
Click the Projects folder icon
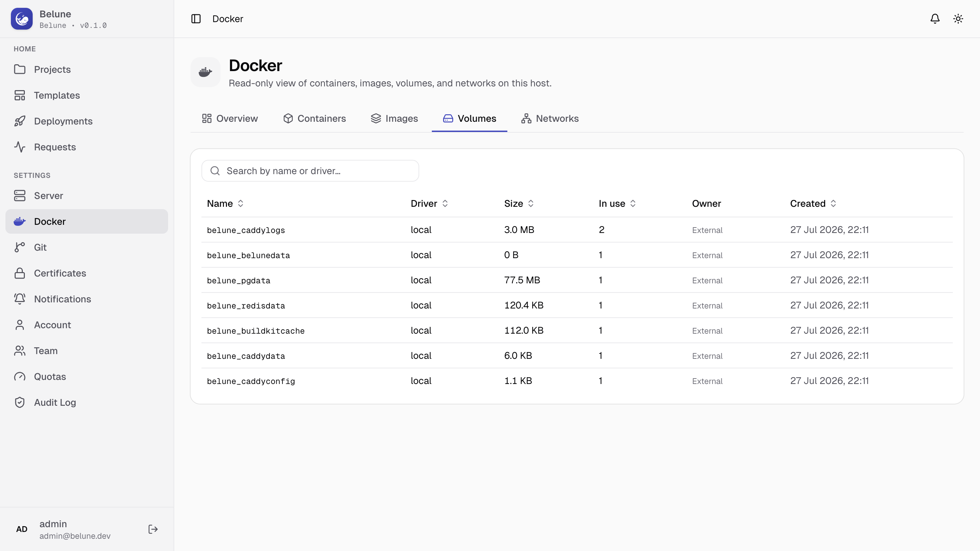pos(20,69)
